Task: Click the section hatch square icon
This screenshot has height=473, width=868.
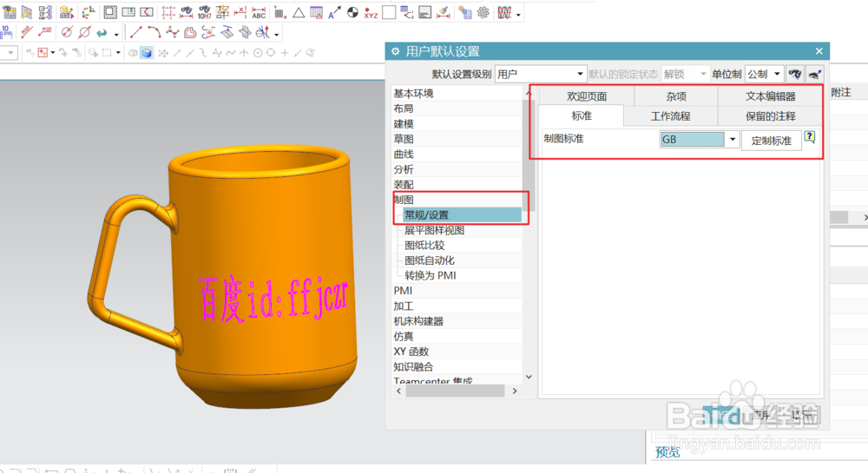Action: pos(110,12)
